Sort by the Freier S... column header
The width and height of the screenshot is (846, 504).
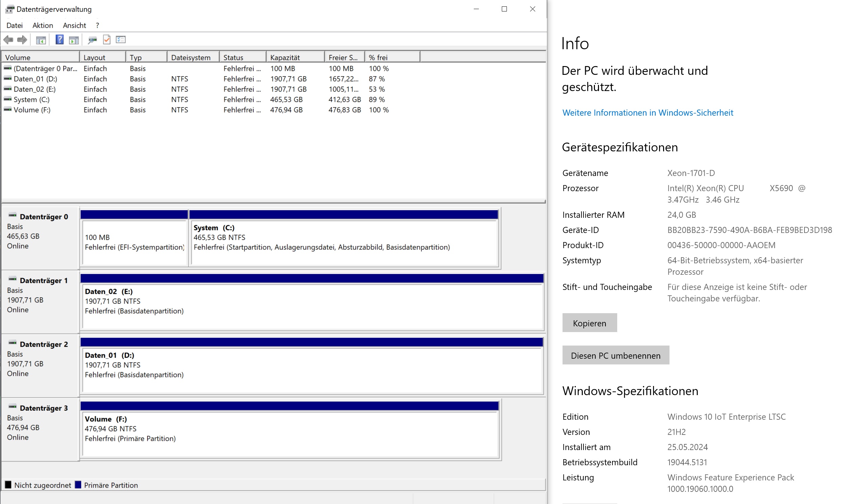click(x=345, y=57)
